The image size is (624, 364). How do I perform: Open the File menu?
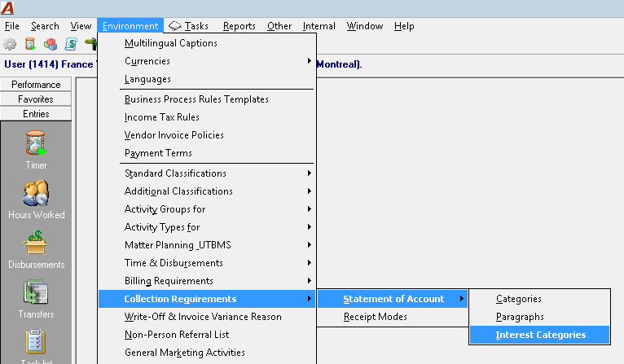(12, 26)
